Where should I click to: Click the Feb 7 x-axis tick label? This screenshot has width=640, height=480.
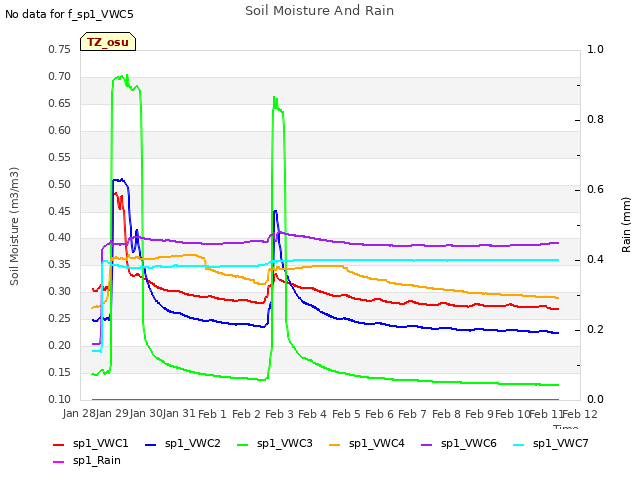(412, 414)
